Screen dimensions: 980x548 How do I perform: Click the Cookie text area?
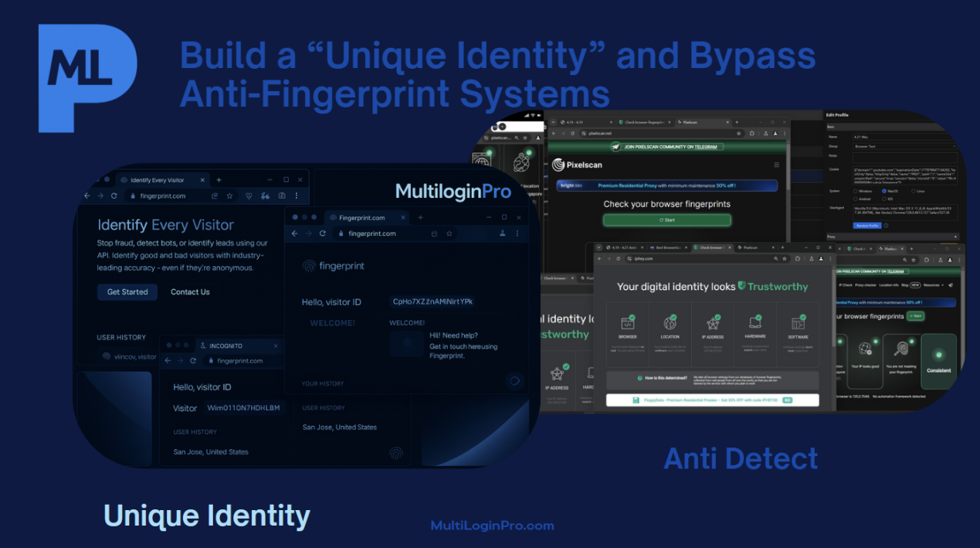[905, 175]
